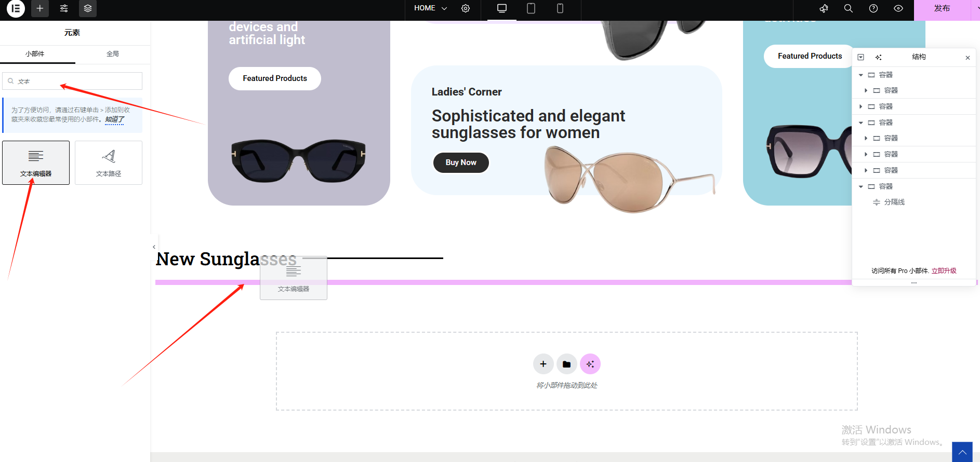Toggle preview changes eye icon
Screen dimensions: 980x462
tap(898, 9)
